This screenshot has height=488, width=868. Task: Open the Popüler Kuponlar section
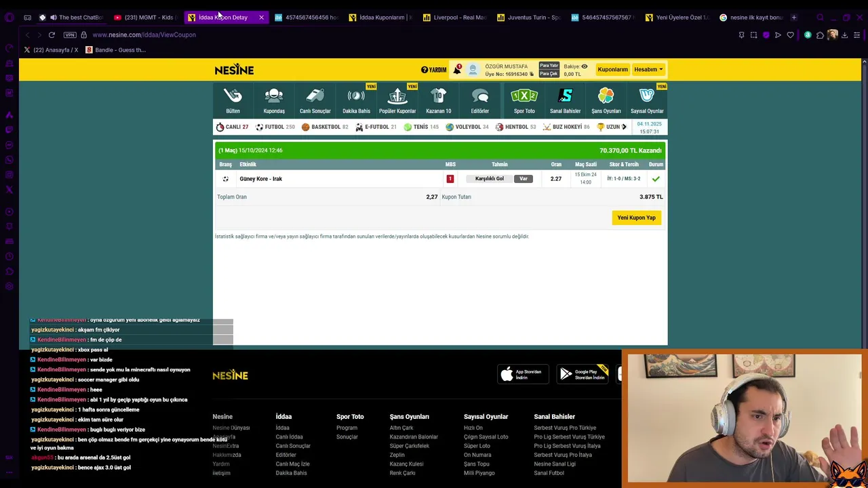397,100
